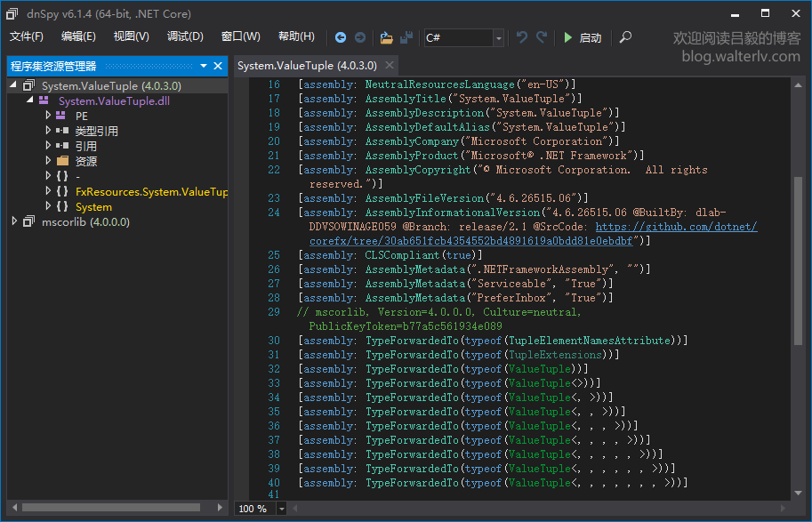
Task: Click the System.ValueTuple.dll module icon
Action: tap(44, 100)
